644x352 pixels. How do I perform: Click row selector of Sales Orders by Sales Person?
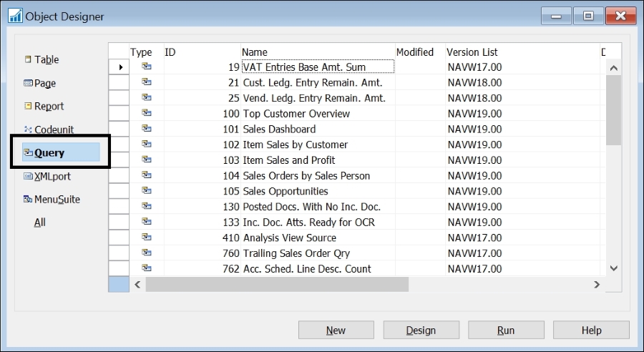[x=119, y=175]
